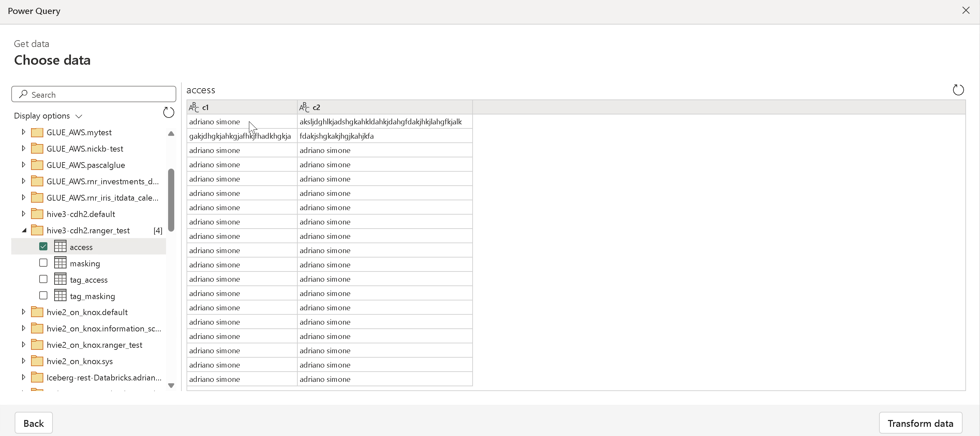This screenshot has height=436, width=980.
Task: Click the c2 column header
Action: [x=385, y=107]
